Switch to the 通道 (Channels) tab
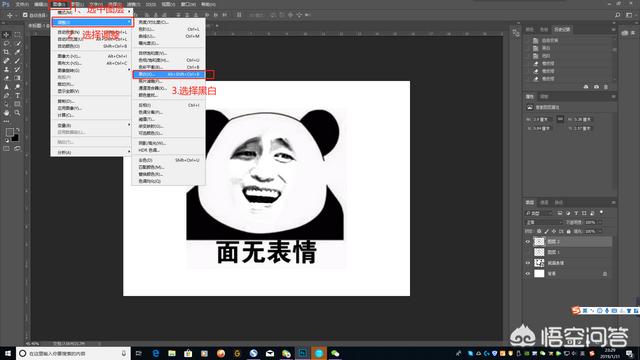This screenshot has width=640, height=360. point(544,202)
